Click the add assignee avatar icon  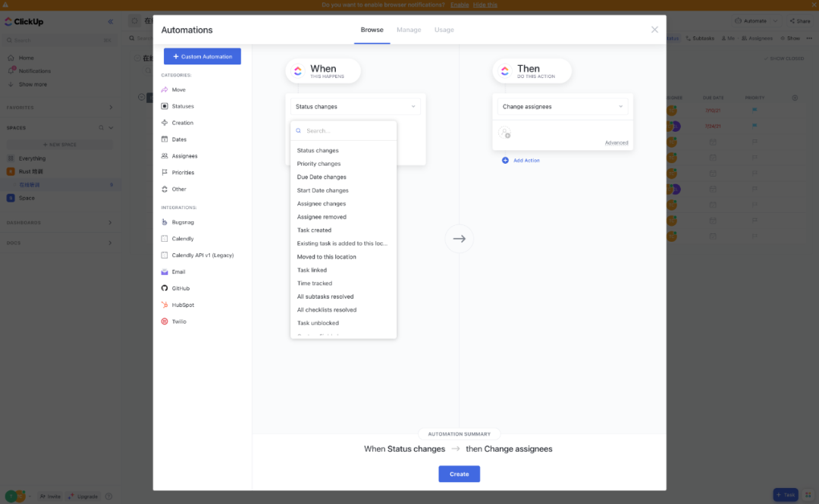(504, 133)
